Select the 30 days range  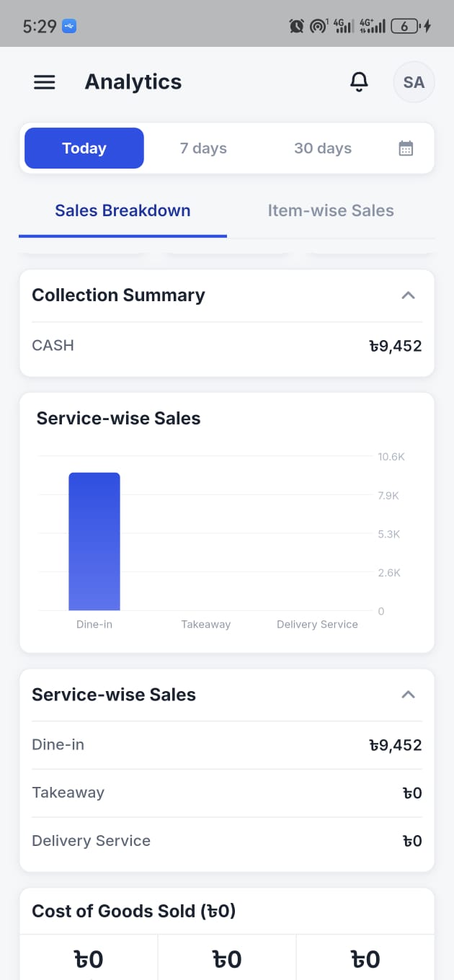pos(323,148)
